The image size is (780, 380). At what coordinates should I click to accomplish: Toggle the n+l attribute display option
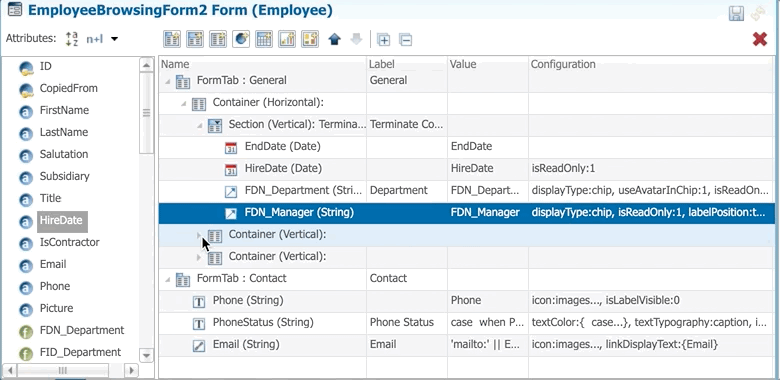tap(95, 39)
